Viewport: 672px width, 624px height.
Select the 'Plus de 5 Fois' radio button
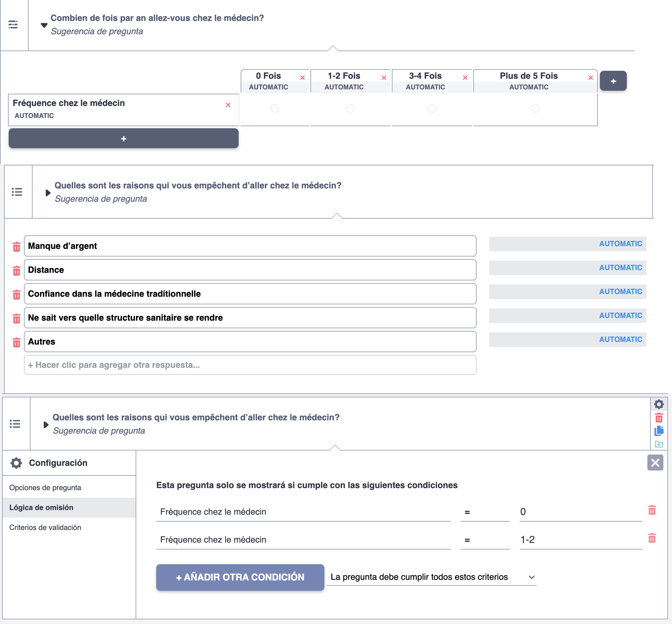tap(535, 108)
